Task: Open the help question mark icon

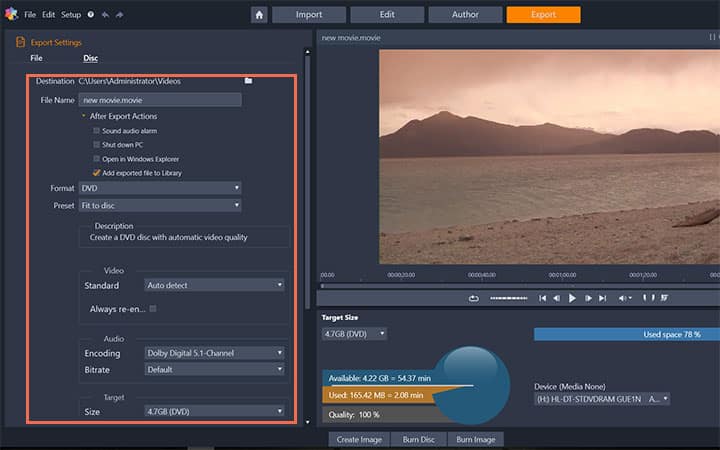Action: coord(91,14)
